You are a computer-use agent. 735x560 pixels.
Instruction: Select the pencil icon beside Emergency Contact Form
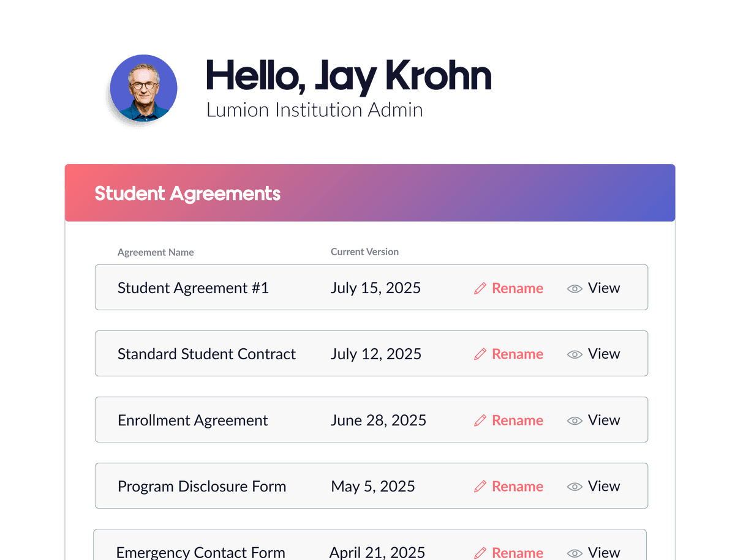(x=481, y=553)
